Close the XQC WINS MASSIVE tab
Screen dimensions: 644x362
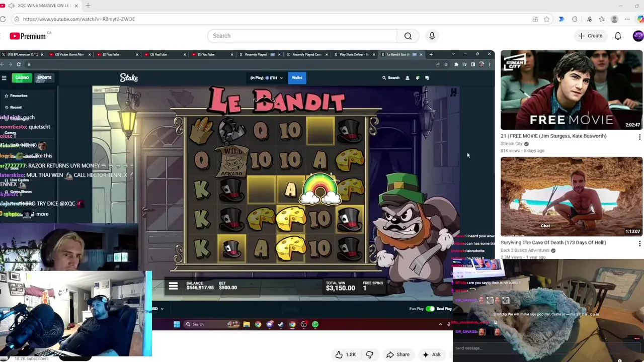tap(76, 6)
